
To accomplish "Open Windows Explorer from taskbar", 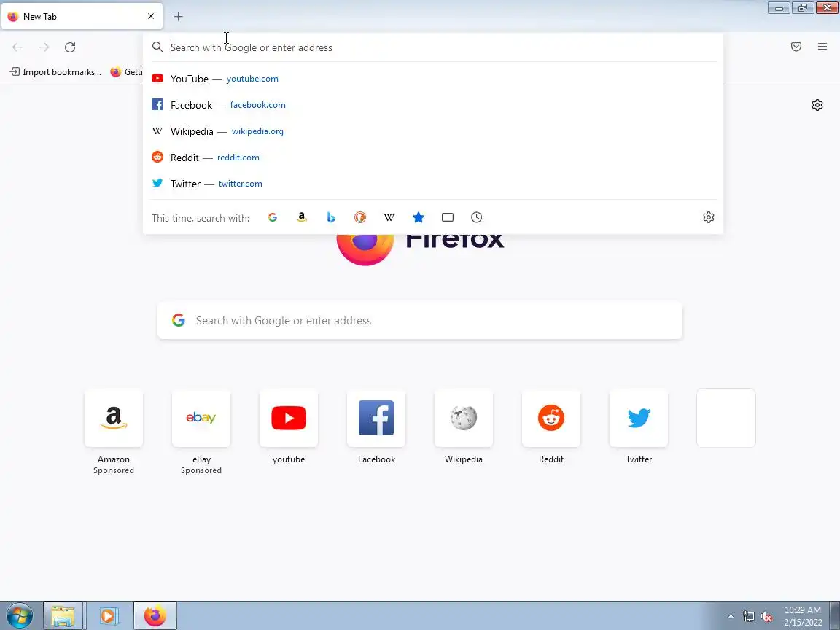I will (63, 615).
